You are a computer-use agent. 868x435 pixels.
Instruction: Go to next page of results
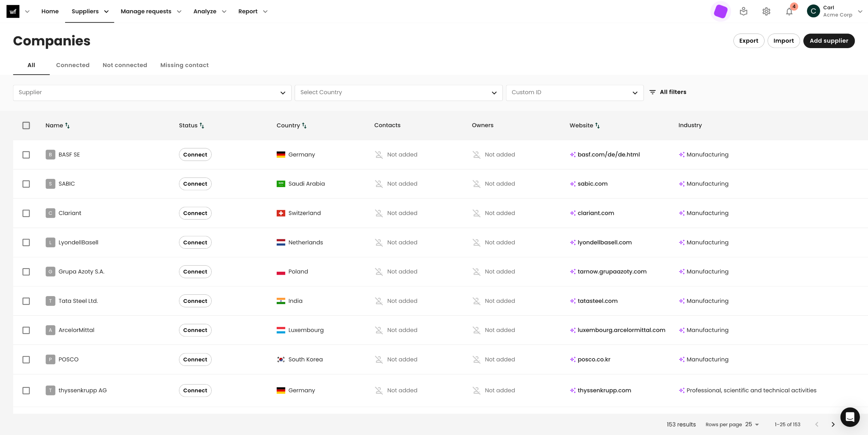(x=833, y=424)
